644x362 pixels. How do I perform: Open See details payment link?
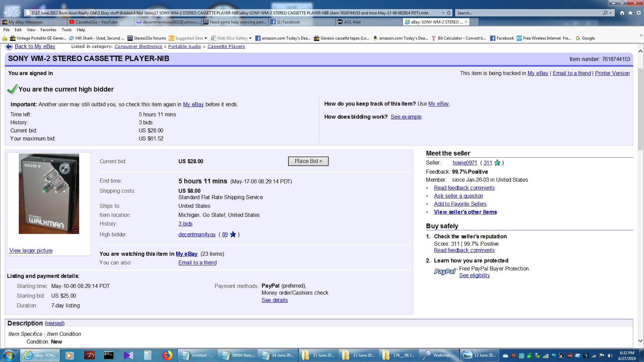(274, 300)
